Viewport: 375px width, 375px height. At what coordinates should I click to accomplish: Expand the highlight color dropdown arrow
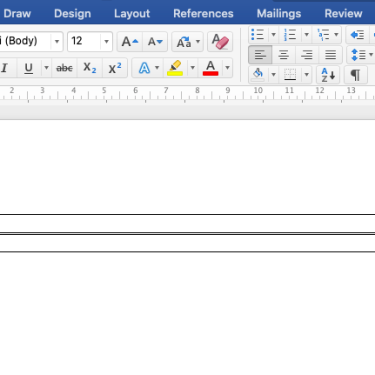[x=192, y=68]
